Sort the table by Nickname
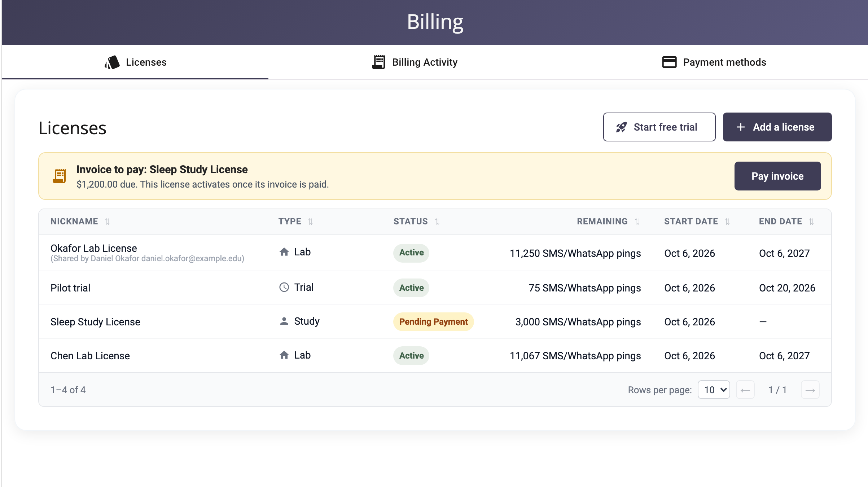 click(80, 221)
